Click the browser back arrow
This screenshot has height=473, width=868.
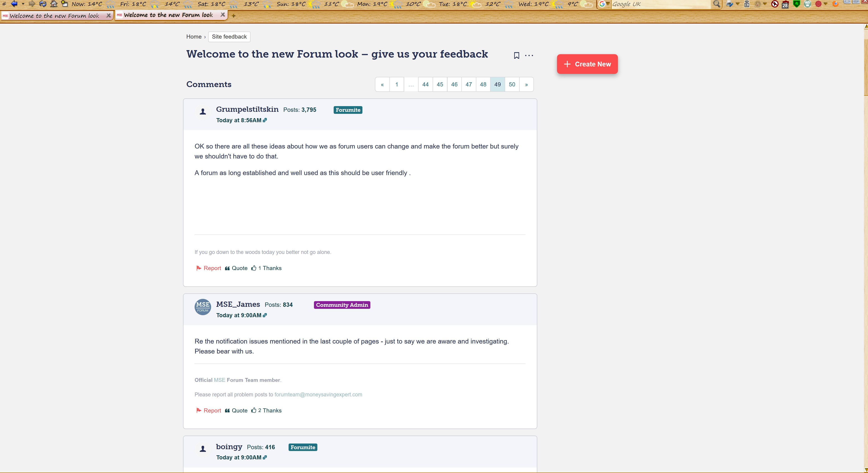[x=14, y=4]
